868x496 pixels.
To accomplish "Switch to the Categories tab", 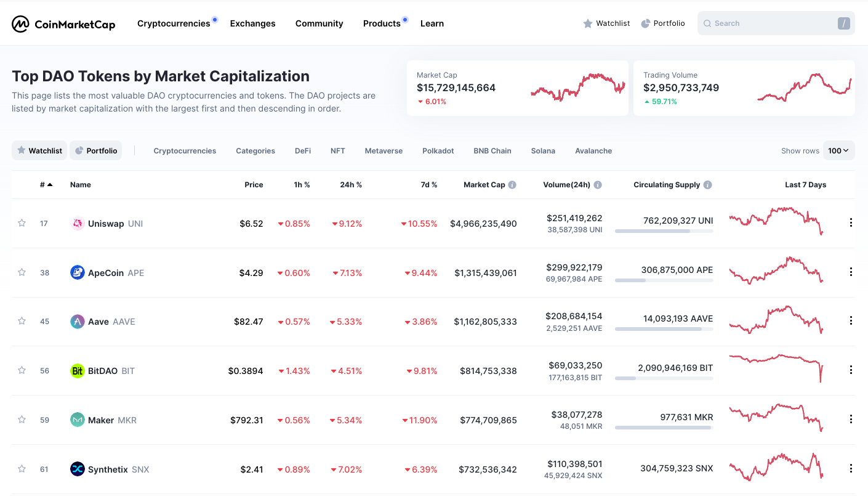I will click(255, 151).
